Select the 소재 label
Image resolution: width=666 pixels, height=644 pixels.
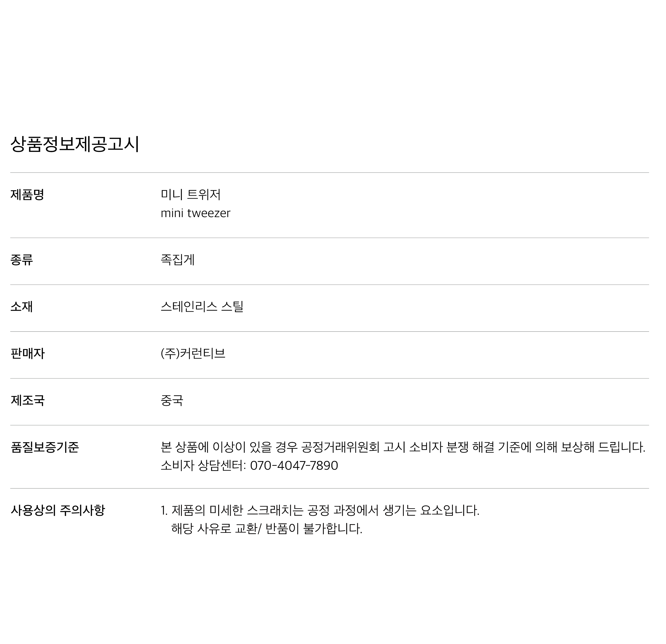[21, 307]
